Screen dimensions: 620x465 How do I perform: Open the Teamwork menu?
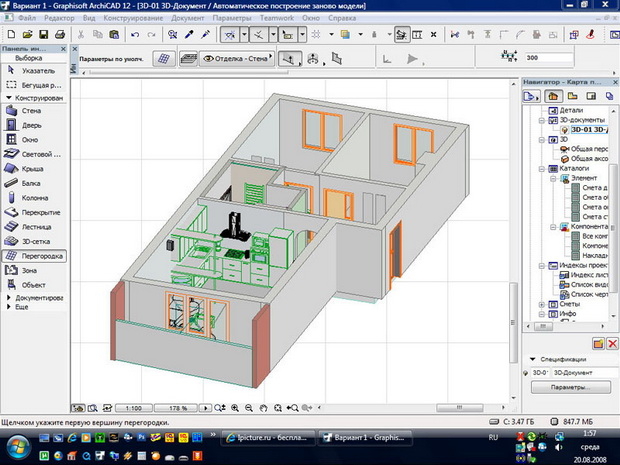click(277, 18)
